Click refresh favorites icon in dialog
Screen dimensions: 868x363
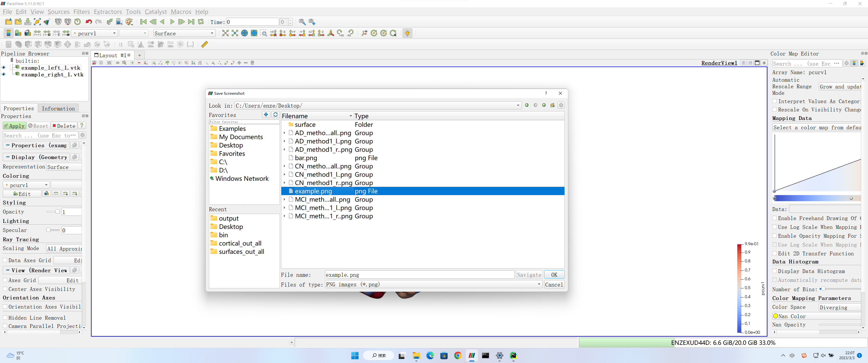(275, 115)
